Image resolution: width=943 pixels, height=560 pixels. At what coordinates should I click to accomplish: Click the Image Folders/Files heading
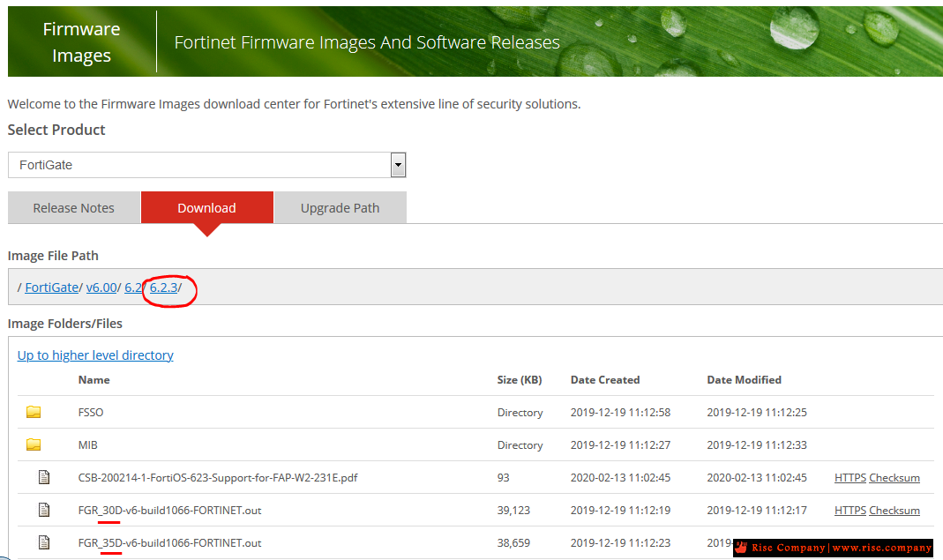point(65,324)
